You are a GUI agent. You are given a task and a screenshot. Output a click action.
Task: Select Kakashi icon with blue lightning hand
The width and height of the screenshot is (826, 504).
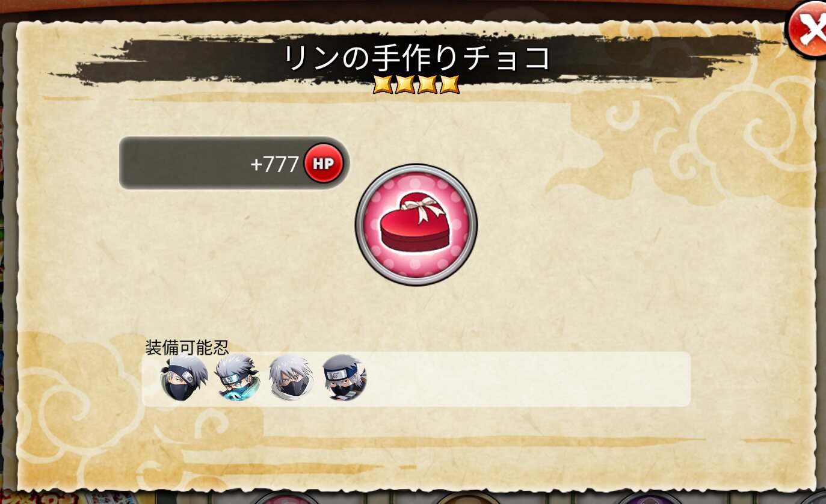point(237,378)
